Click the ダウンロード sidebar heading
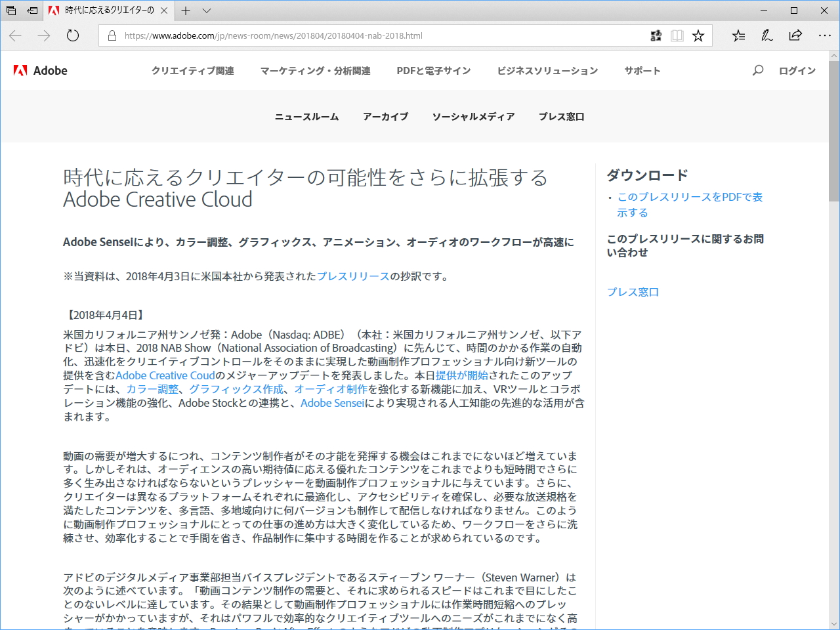The width and height of the screenshot is (840, 630). [648, 175]
